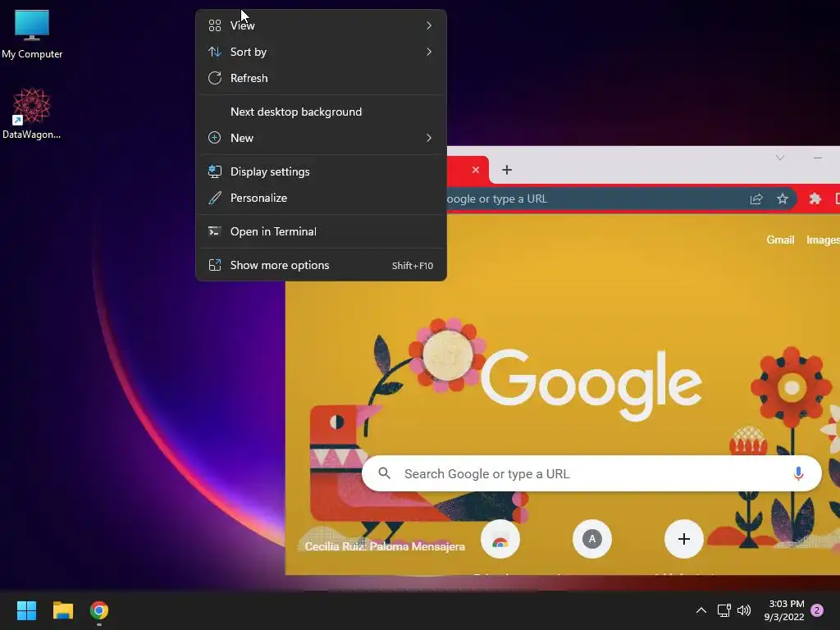Click Show more options
The width and height of the screenshot is (840, 630).
point(321,265)
